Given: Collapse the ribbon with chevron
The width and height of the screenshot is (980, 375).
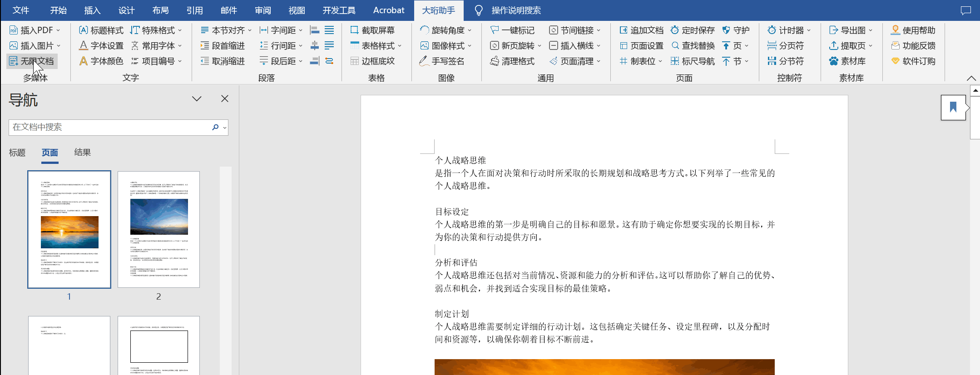Looking at the screenshot, I should (971, 78).
